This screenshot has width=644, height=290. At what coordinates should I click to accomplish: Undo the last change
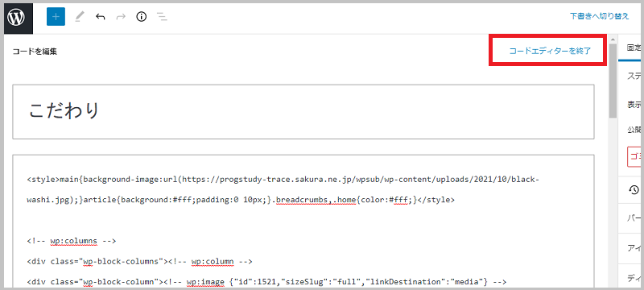[x=100, y=17]
